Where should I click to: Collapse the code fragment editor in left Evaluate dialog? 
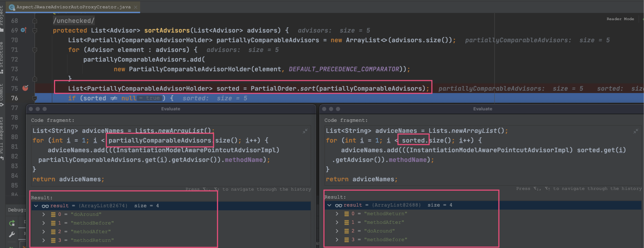[x=305, y=131]
